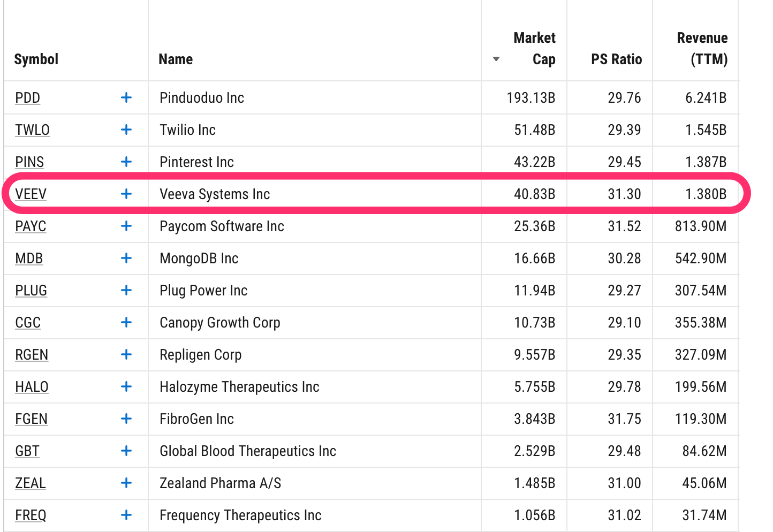Image resolution: width=773 pixels, height=532 pixels.
Task: Toggle Market Cap sort arrow
Action: click(x=496, y=59)
